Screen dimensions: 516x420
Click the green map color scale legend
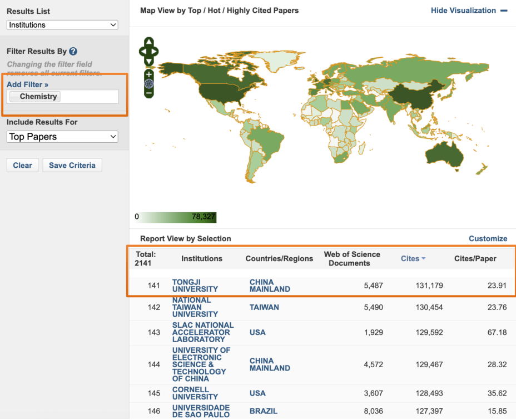pyautogui.click(x=176, y=217)
